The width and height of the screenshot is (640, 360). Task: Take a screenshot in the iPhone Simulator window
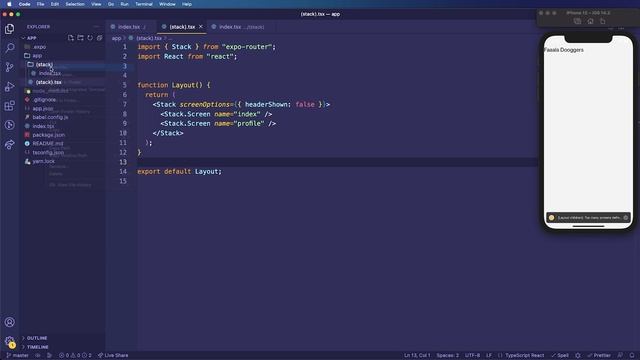577,21
